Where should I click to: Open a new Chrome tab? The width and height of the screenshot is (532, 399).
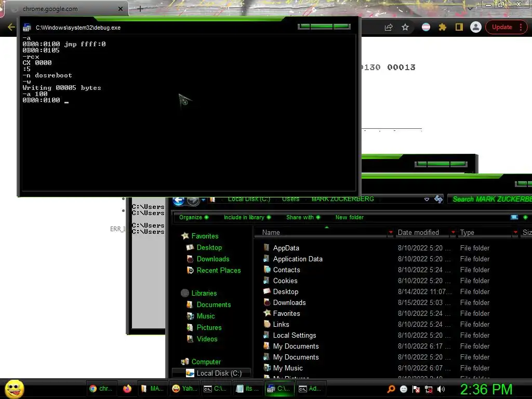[140, 9]
